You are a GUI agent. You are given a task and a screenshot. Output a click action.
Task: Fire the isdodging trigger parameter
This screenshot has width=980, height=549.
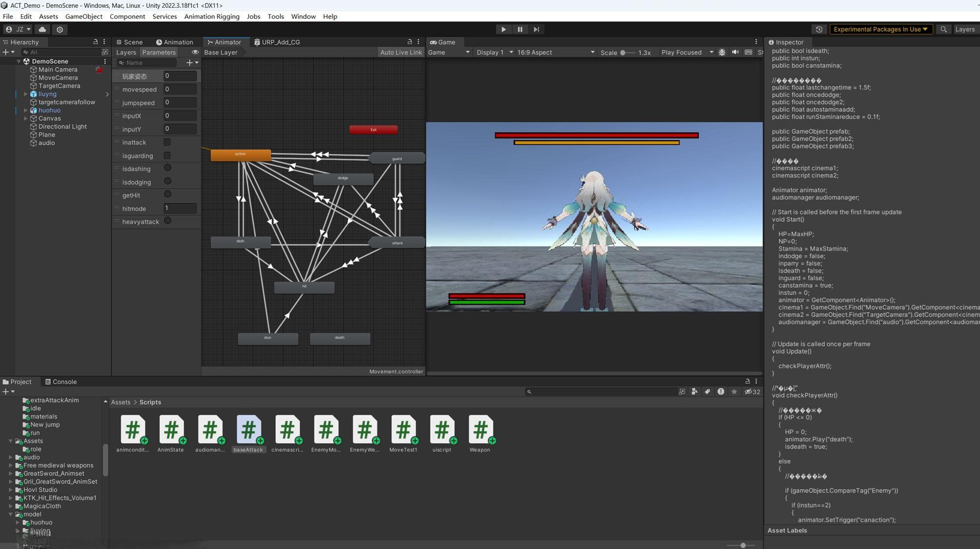pos(167,181)
